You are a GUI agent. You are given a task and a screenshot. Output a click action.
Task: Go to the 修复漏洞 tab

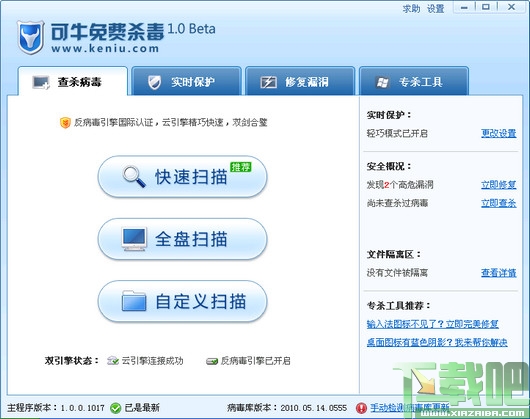tap(300, 81)
